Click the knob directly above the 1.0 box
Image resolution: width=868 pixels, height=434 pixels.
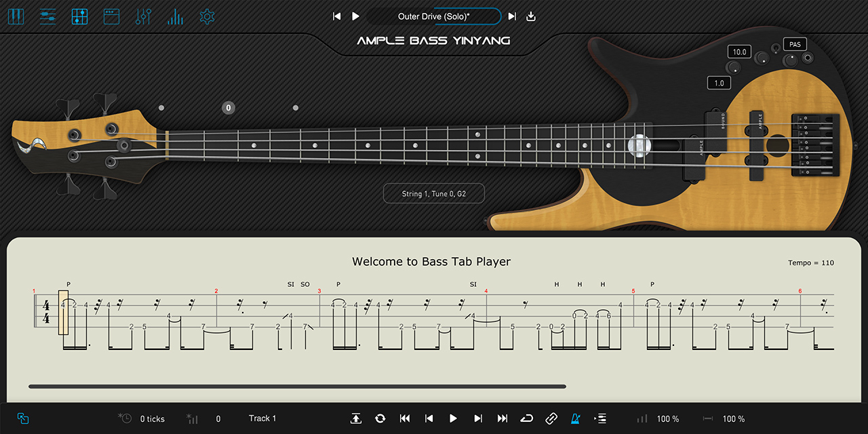pyautogui.click(x=733, y=67)
